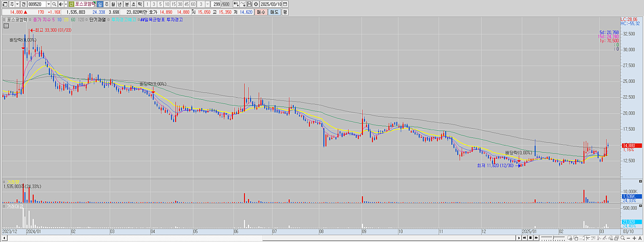
Task: Select the 45 interval button
Action: point(186,4)
